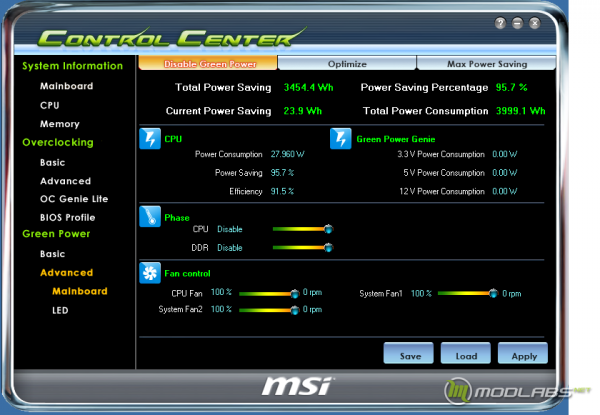
Task: Click System Fan1 100 % value
Action: (x=421, y=293)
